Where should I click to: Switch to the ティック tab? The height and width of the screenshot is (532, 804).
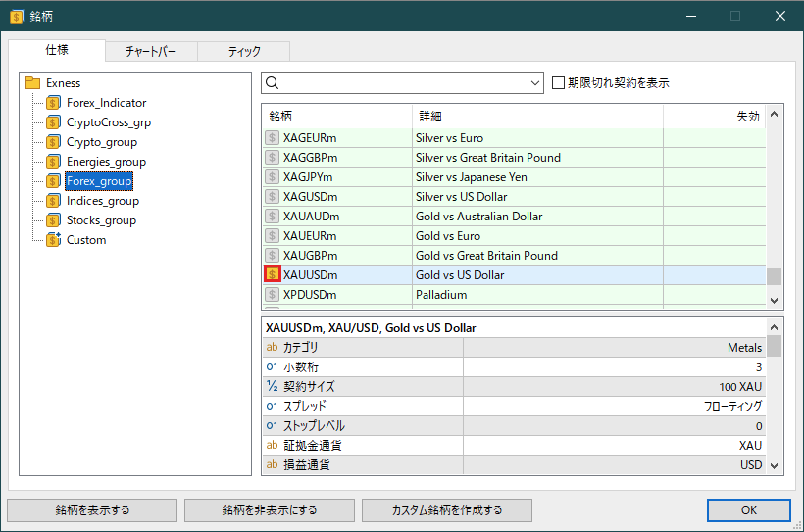[x=244, y=52]
